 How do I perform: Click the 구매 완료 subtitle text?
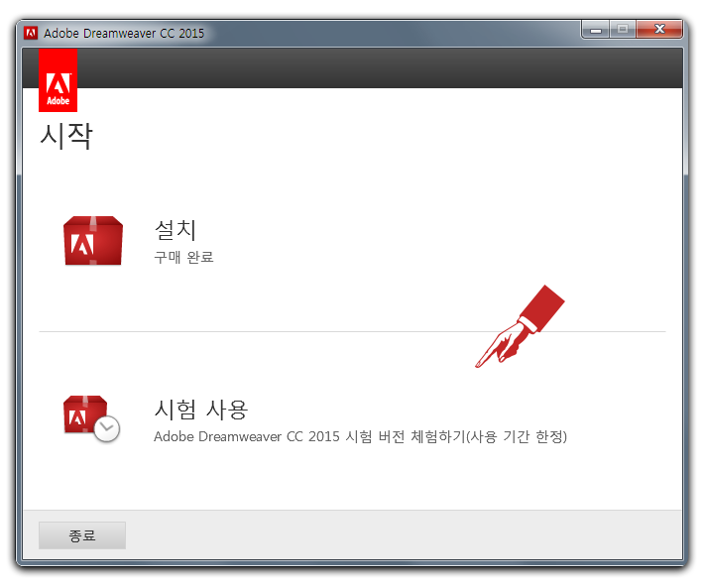coord(183,257)
